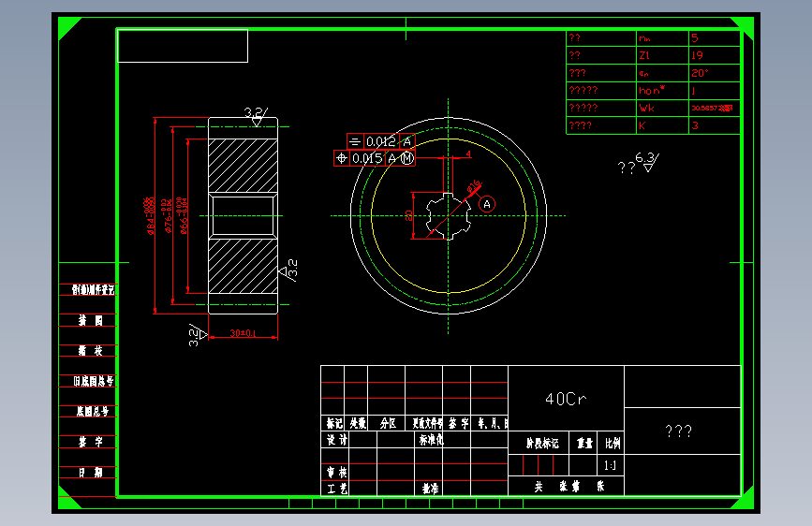
Task: Select the ??? drawing name in title block
Action: pos(678,431)
